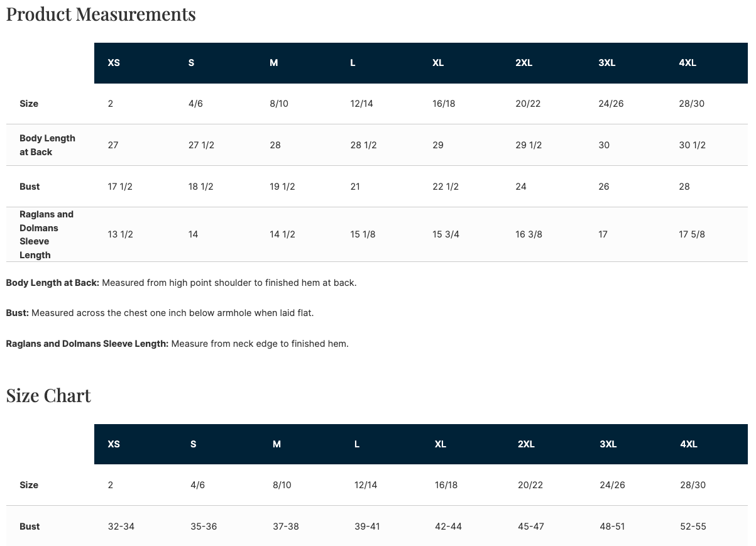The image size is (756, 546).
Task: Click the 52-55 bust range cell
Action: [x=693, y=527]
